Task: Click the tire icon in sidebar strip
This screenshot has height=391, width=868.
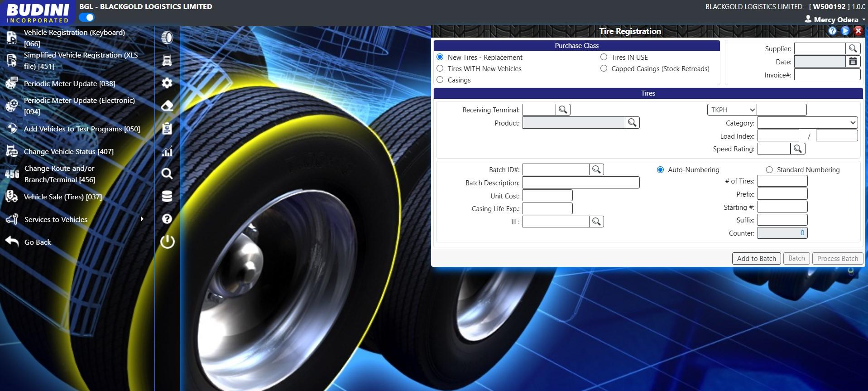Action: tap(167, 38)
